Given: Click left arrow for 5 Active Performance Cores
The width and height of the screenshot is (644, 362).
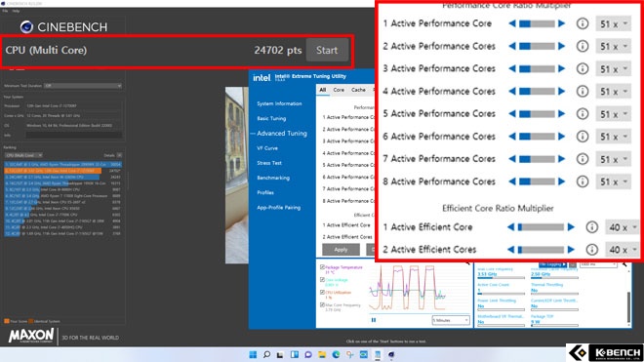Looking at the screenshot, I should point(511,114).
